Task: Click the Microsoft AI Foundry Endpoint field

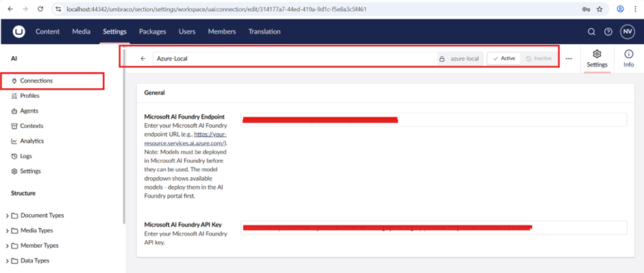Action: coord(434,119)
